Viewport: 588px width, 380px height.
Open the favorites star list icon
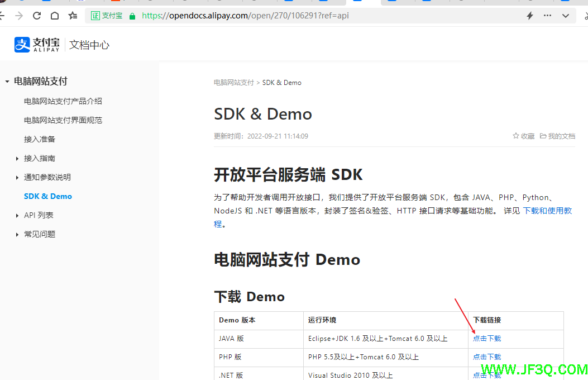coord(73,16)
